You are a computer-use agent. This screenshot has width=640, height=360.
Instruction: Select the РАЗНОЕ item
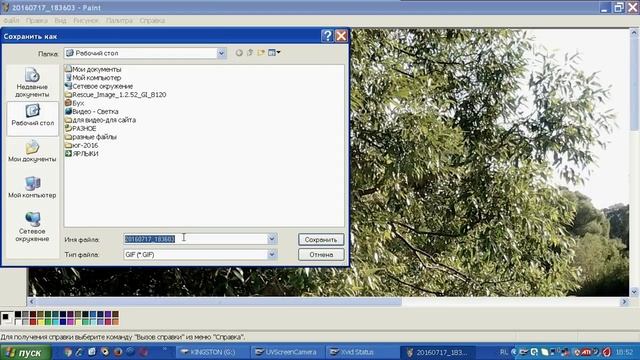point(81,128)
